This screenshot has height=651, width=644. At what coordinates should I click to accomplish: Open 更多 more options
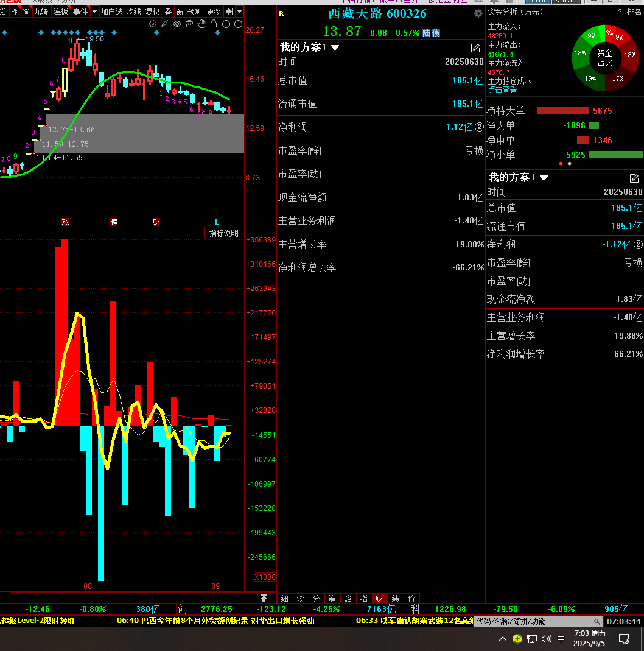pyautogui.click(x=214, y=11)
